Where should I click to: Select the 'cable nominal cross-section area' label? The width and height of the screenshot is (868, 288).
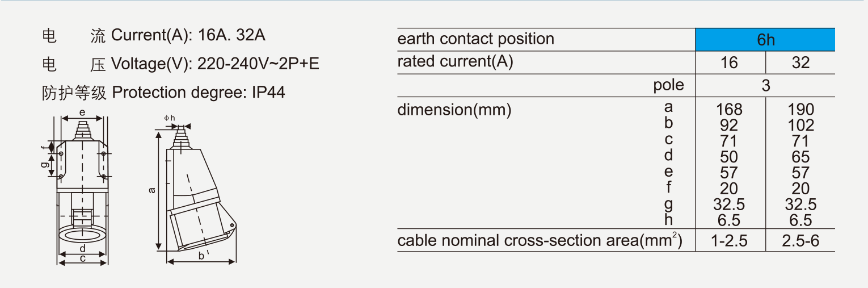[539, 241]
